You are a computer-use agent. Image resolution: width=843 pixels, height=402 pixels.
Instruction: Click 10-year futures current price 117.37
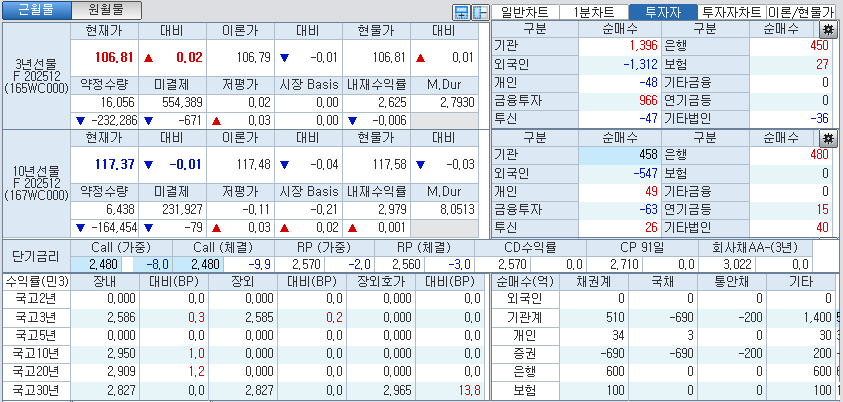point(114,164)
